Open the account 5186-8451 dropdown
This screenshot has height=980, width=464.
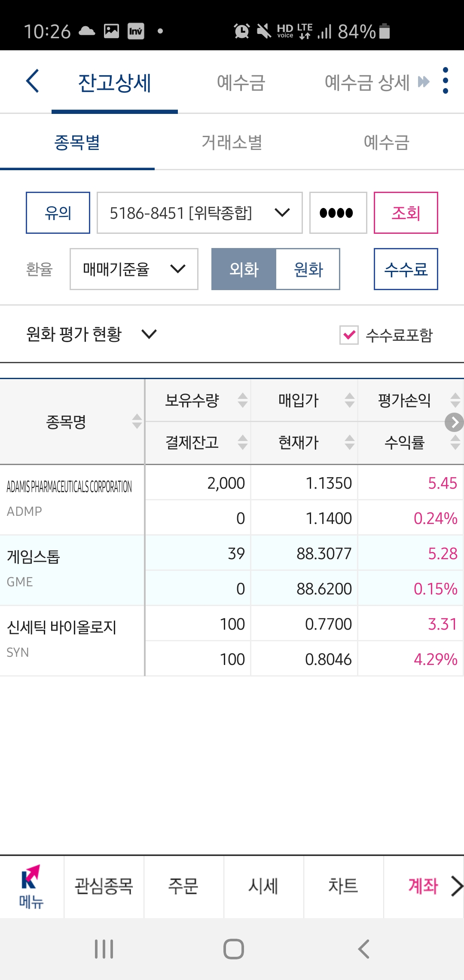click(200, 213)
